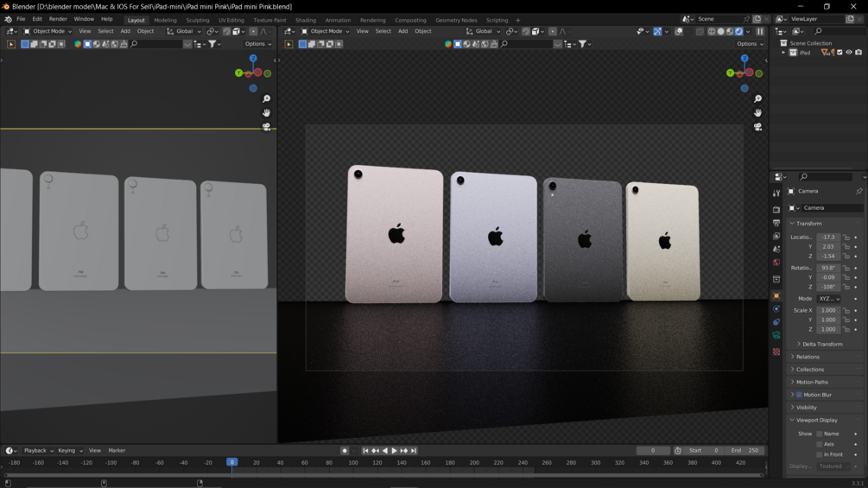The image size is (868, 488).
Task: Open the File menu
Action: coord(21,19)
